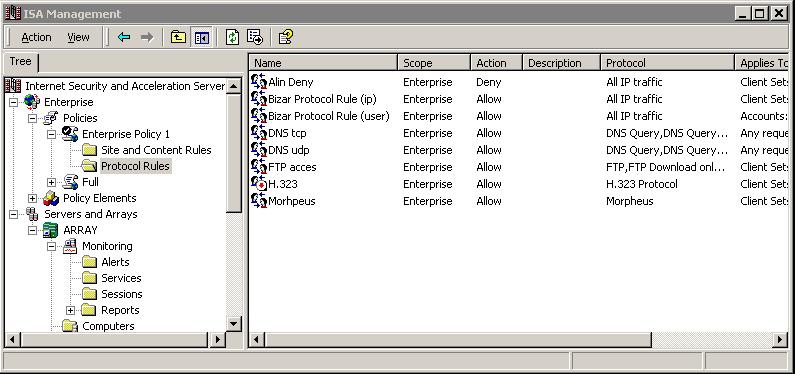Click the Alin Deny rule icon
This screenshot has height=374, width=795.
pos(259,82)
